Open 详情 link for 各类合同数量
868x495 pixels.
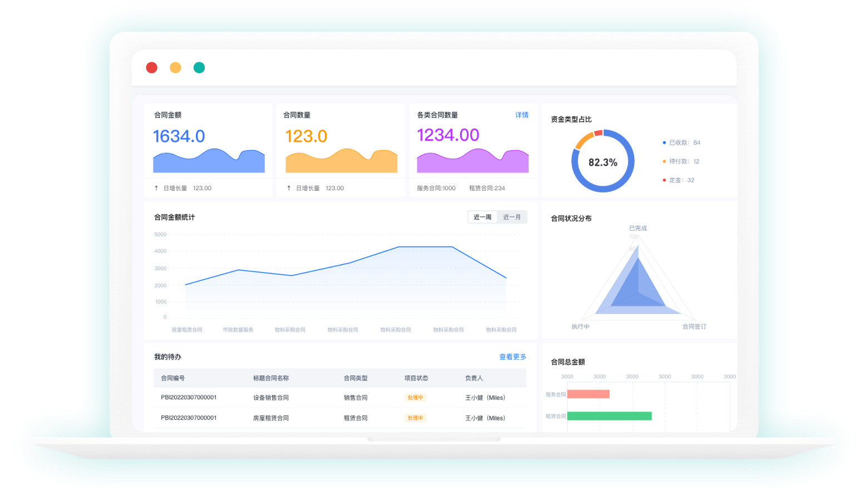pyautogui.click(x=521, y=115)
